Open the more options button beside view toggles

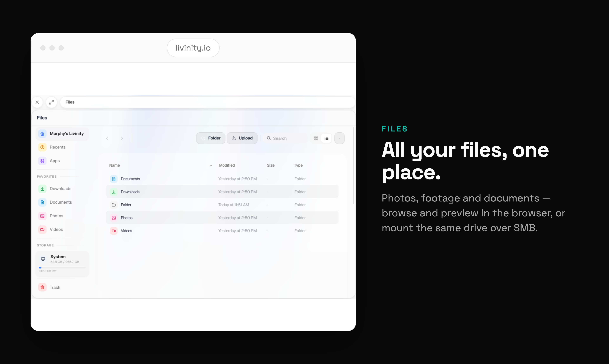pyautogui.click(x=340, y=138)
